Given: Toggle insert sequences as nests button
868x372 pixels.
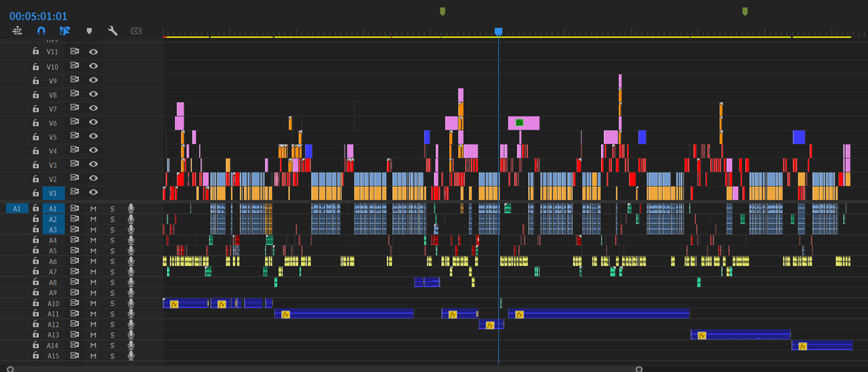Looking at the screenshot, I should click(18, 31).
